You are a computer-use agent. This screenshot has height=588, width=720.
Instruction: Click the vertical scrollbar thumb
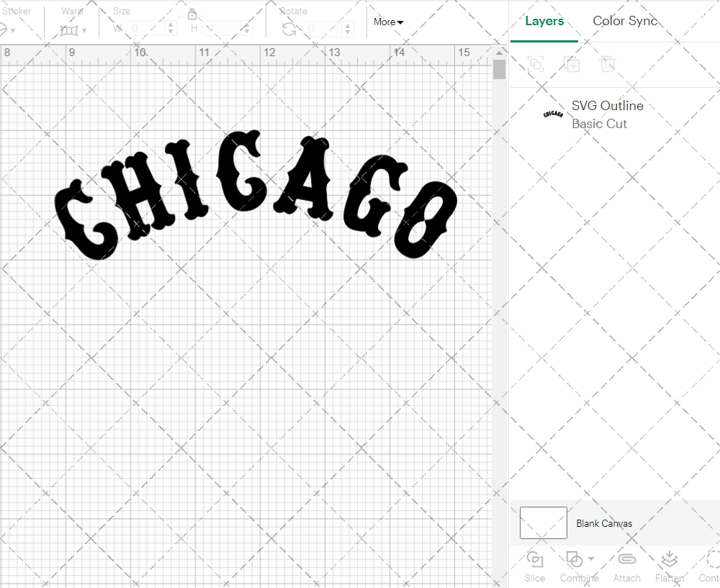[499, 70]
